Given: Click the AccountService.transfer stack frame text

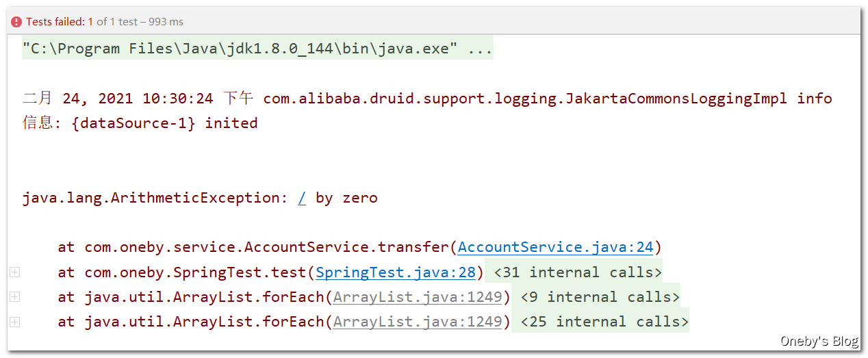Looking at the screenshot, I should pyautogui.click(x=267, y=247).
